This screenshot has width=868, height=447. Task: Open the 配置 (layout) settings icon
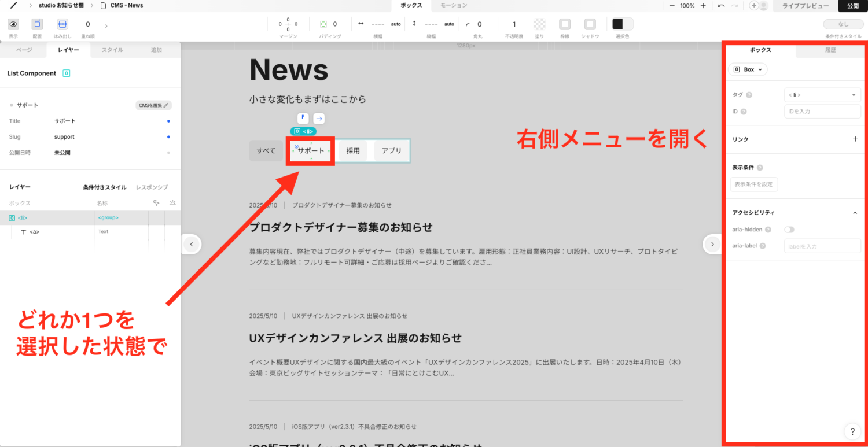tap(36, 24)
